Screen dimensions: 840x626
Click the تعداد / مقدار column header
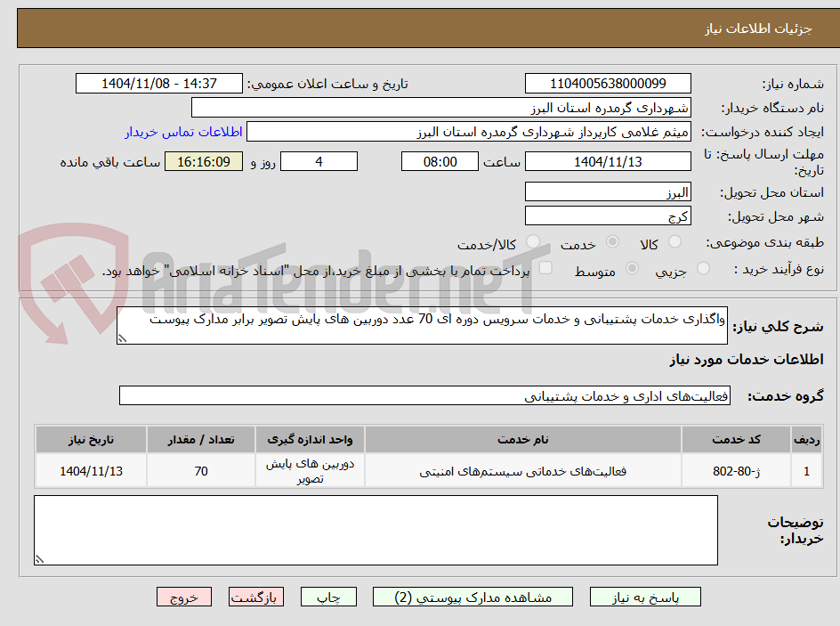pyautogui.click(x=201, y=440)
